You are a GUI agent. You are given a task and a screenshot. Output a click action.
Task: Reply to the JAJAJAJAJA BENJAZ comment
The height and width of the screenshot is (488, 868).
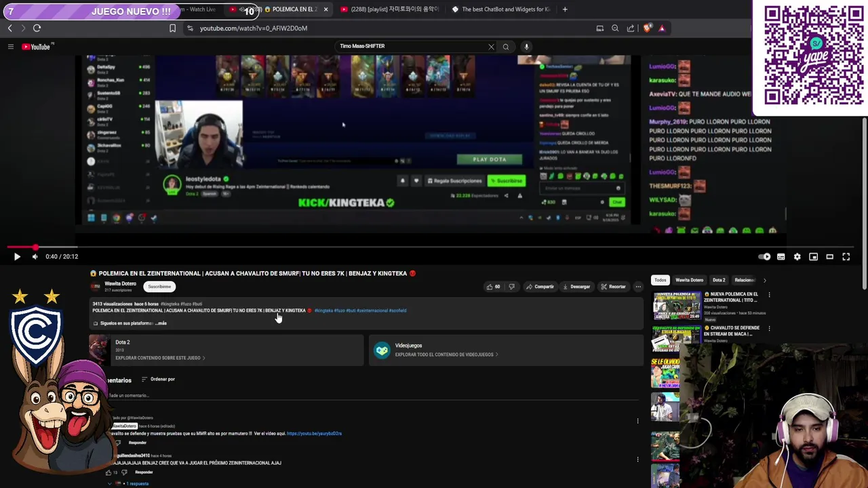tap(144, 472)
